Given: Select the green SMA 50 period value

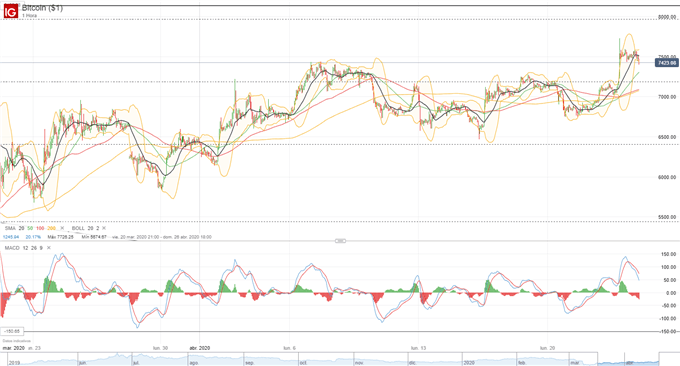Looking at the screenshot, I should (x=30, y=228).
